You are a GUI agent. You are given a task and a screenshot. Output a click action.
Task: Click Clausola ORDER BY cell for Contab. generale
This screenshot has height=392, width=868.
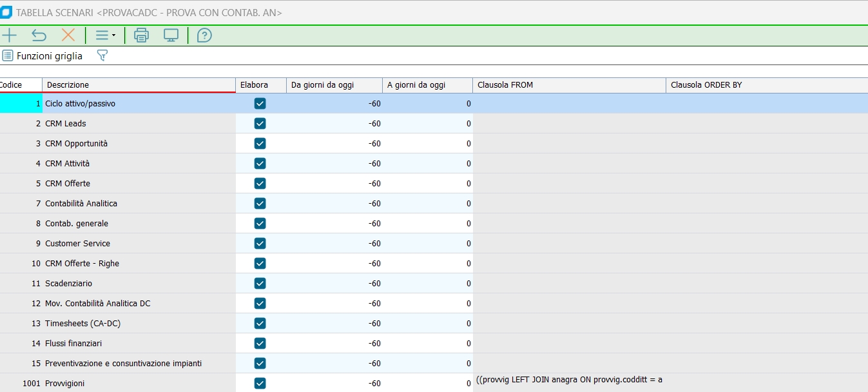[x=767, y=223]
